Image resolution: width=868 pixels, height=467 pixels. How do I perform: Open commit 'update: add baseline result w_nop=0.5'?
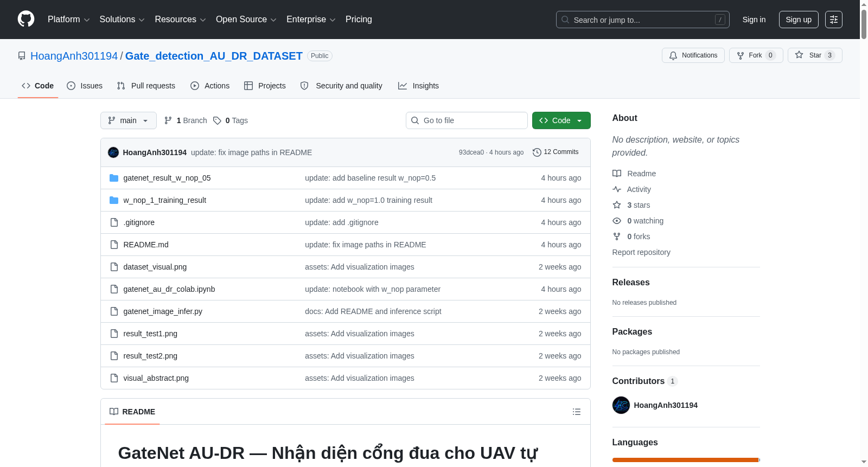point(370,178)
